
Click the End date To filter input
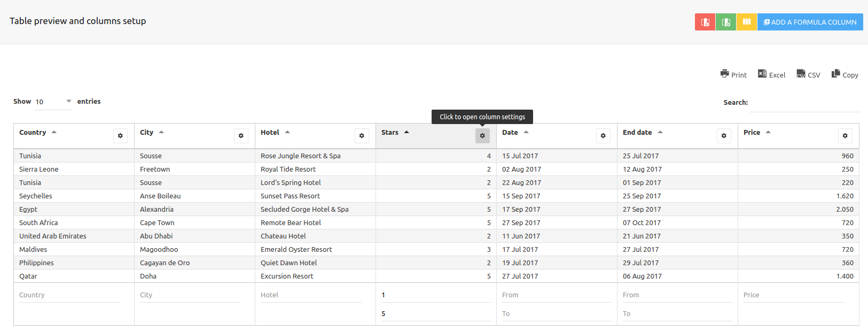point(677,314)
